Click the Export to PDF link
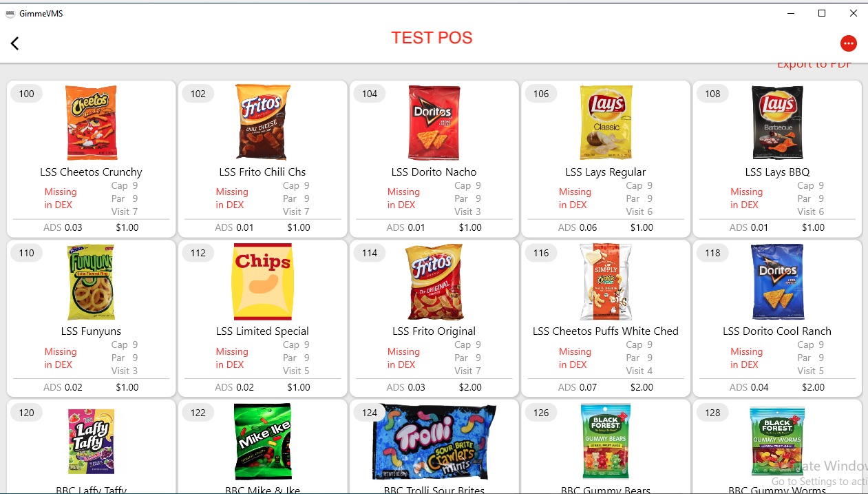The image size is (868, 494). pos(814,63)
